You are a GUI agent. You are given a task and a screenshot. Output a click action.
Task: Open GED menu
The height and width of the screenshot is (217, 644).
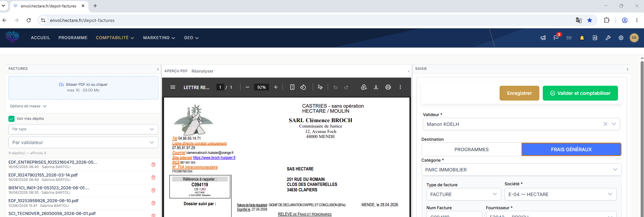point(191,38)
